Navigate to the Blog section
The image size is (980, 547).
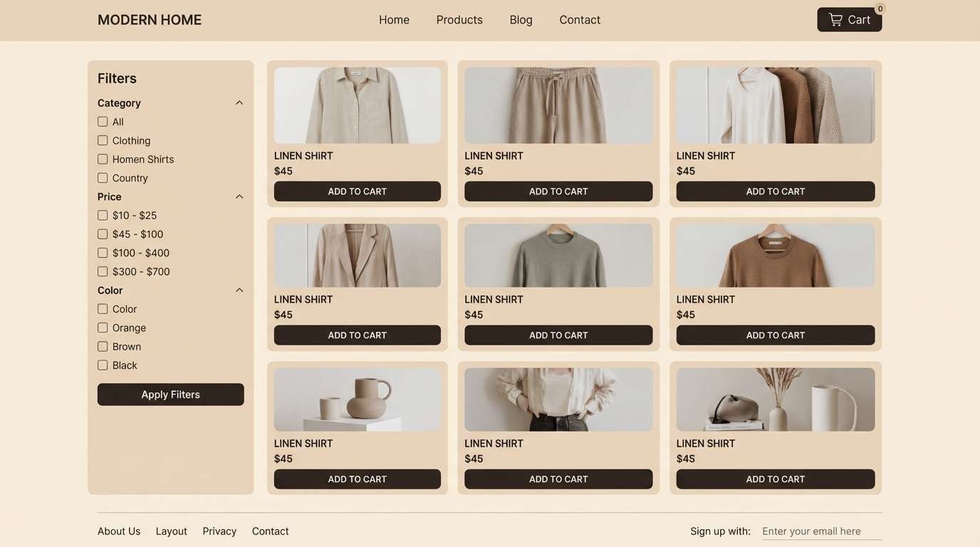tap(521, 19)
